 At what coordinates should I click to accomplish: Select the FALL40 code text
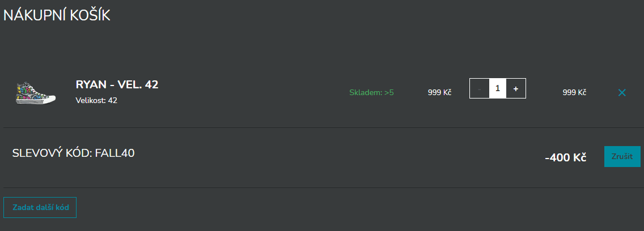115,153
